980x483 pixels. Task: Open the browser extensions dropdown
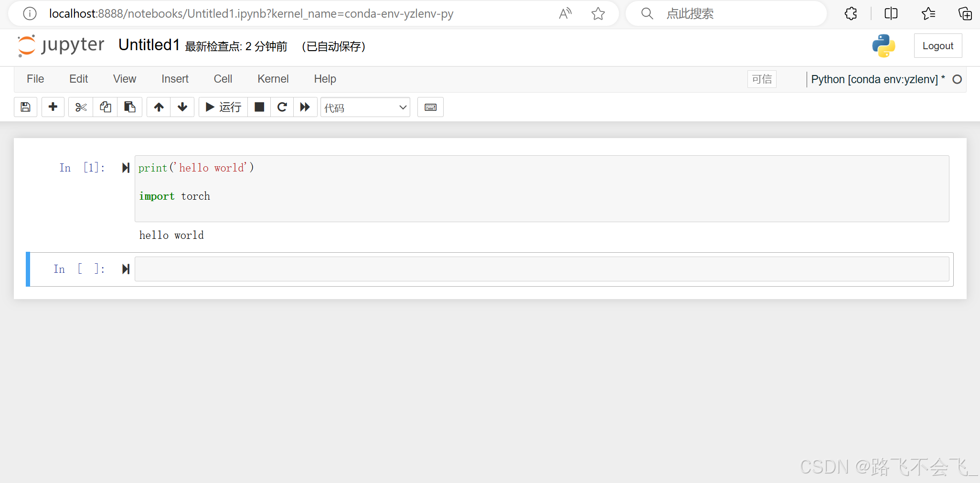[x=851, y=13]
